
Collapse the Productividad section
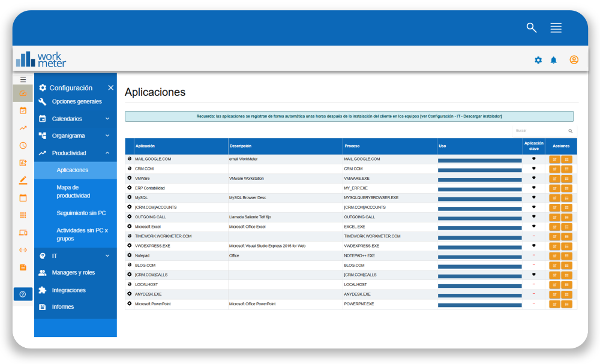(107, 153)
